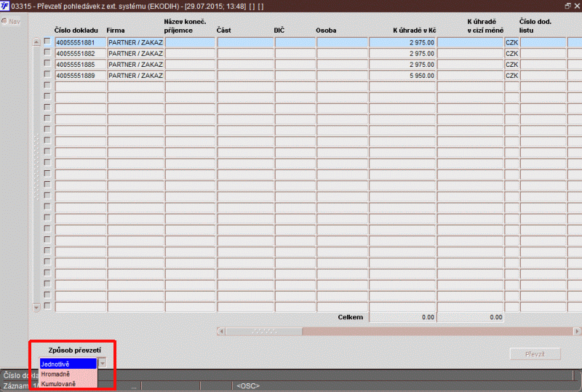Click DIČ field in row 40055551881

click(x=295, y=43)
